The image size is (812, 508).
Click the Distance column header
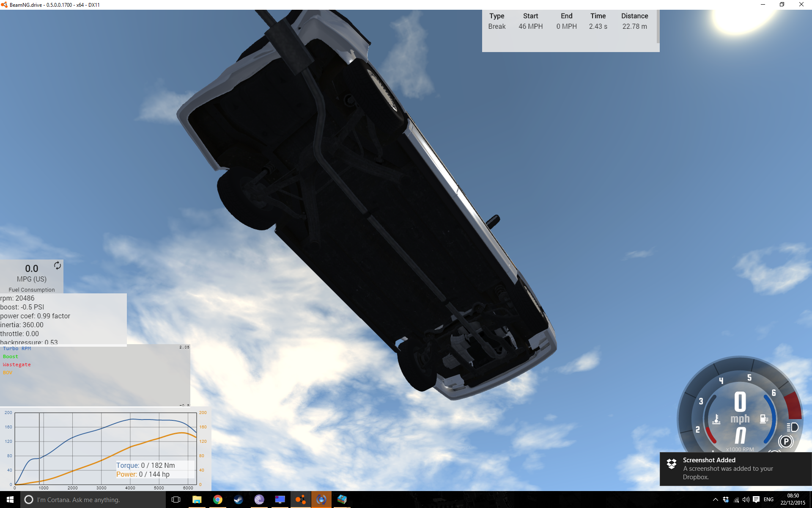pos(634,16)
